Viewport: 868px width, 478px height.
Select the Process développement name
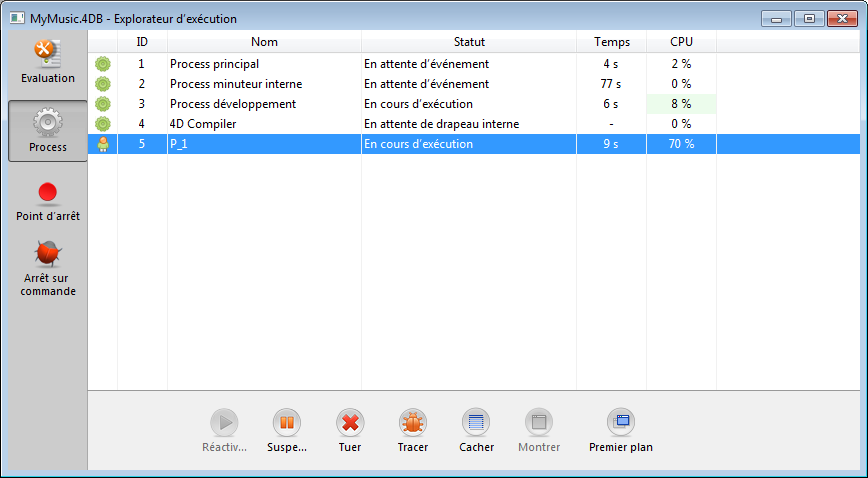(232, 104)
